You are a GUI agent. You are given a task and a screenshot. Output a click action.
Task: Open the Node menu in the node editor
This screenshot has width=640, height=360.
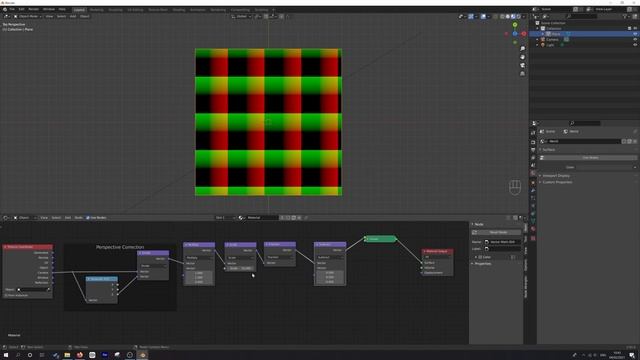point(78,218)
